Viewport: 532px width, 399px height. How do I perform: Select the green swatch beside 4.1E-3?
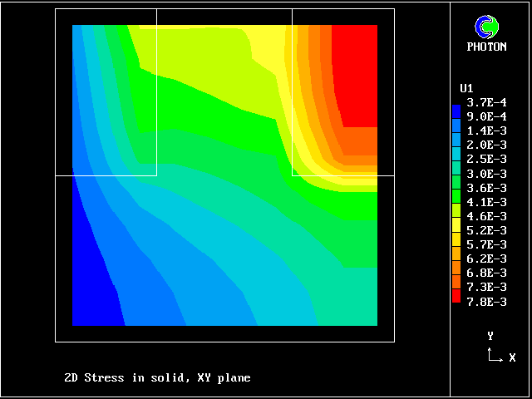tap(456, 201)
